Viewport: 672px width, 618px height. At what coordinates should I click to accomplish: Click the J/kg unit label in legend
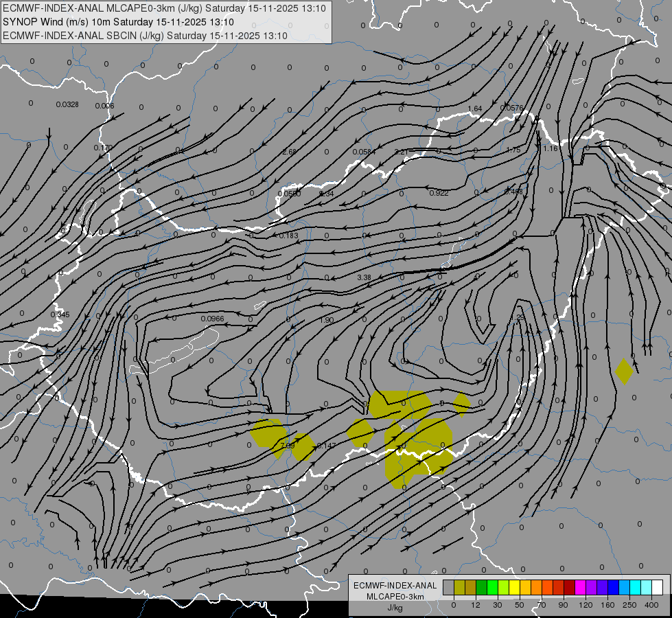pos(395,608)
